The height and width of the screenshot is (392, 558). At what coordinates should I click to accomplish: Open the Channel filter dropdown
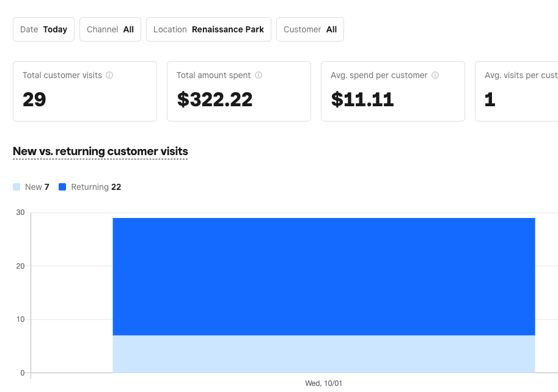coord(110,29)
